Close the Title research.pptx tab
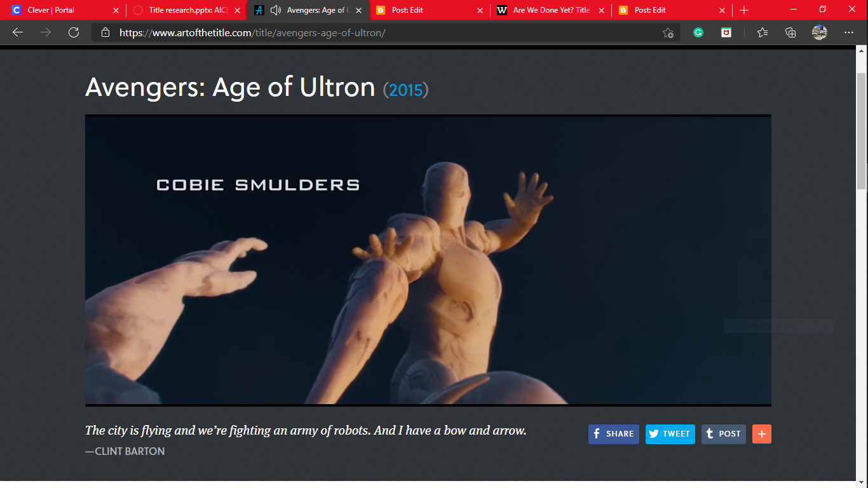The width and height of the screenshot is (868, 488). pyautogui.click(x=237, y=10)
